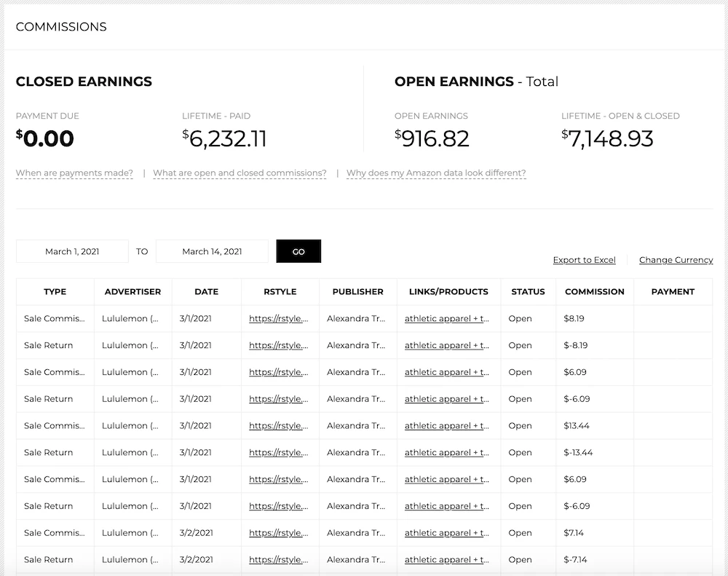
Task: Click Open status in the $-13.44 row
Action: (x=520, y=453)
